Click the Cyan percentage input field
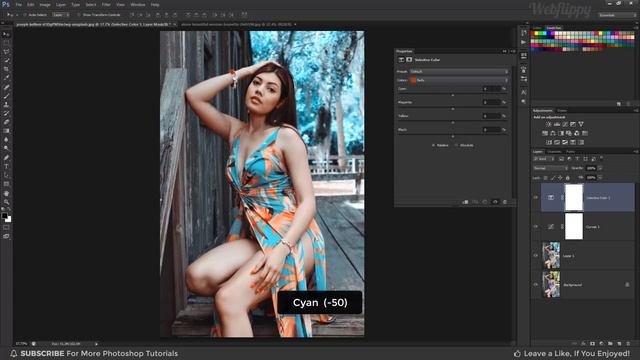640x360 pixels. [x=491, y=89]
